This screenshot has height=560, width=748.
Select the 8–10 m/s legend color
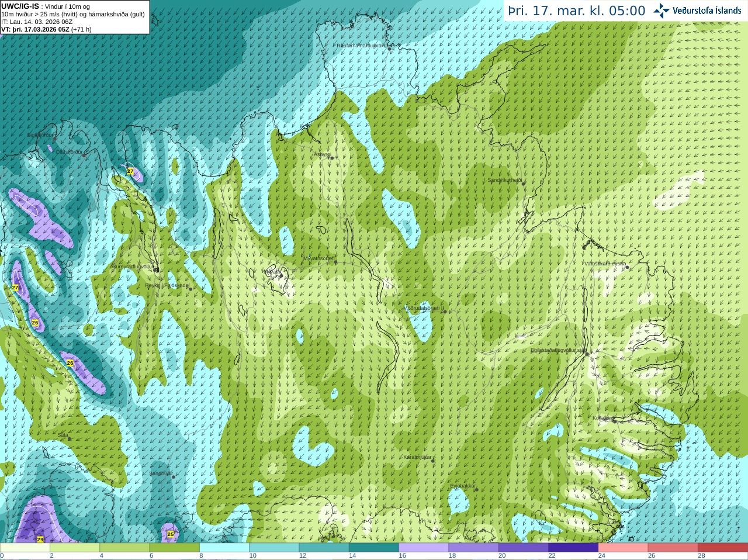[x=224, y=548]
